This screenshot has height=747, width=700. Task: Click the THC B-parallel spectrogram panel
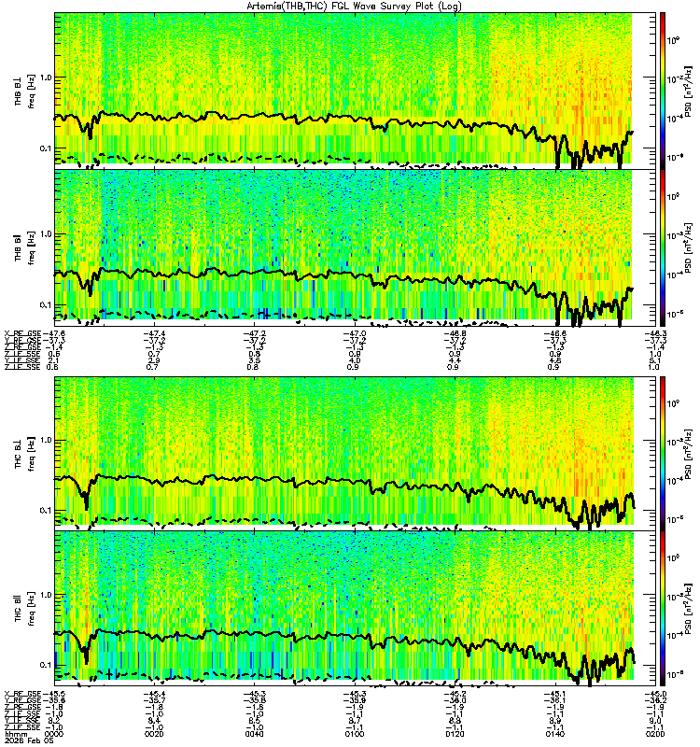(x=356, y=609)
